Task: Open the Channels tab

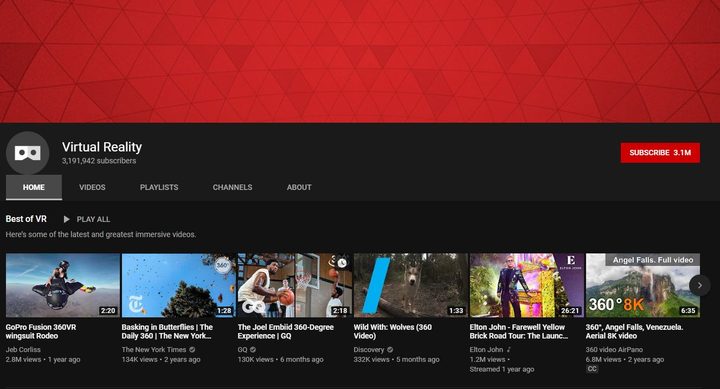Action: [232, 187]
